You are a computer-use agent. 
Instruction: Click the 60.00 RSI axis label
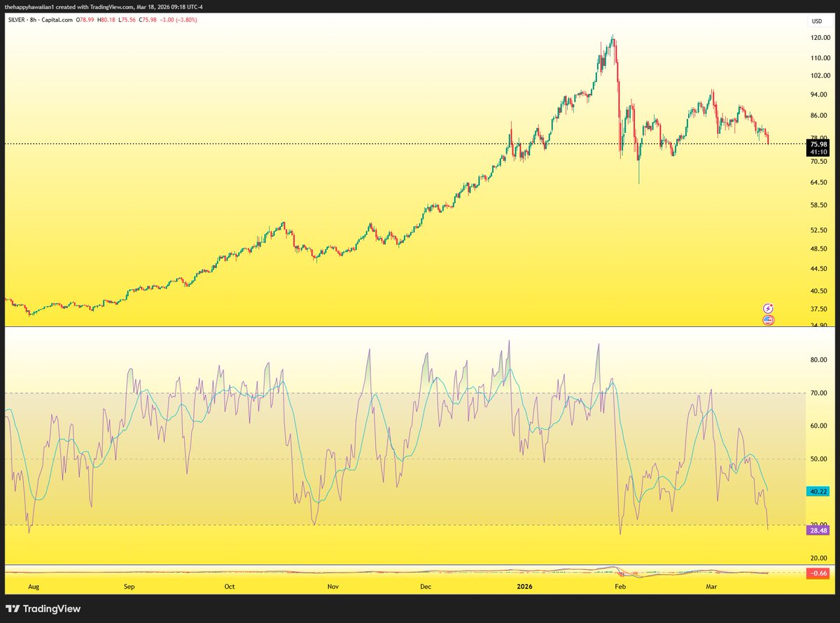click(819, 426)
